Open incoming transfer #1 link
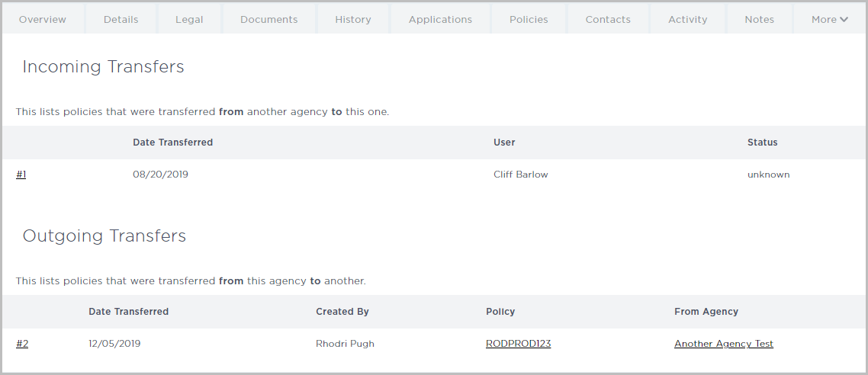Viewport: 868px width, 375px height. [21, 175]
